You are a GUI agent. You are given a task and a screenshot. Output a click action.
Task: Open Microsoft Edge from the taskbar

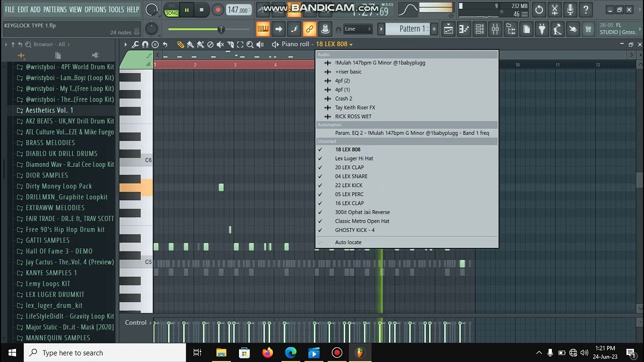[x=291, y=353]
